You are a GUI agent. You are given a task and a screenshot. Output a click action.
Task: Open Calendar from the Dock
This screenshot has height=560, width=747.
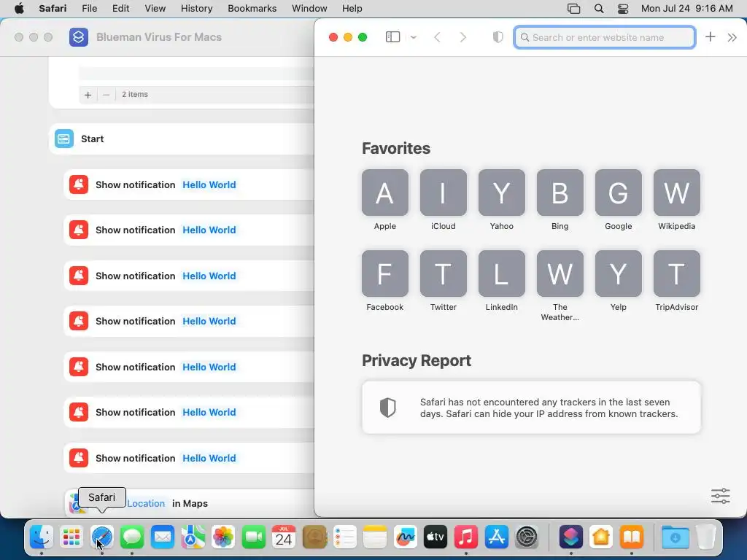[284, 537]
